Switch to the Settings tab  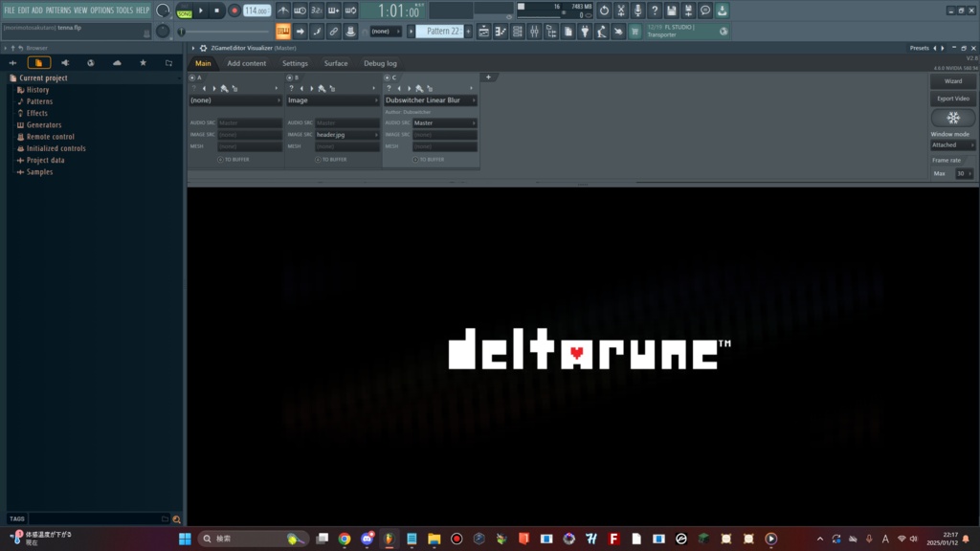point(295,63)
